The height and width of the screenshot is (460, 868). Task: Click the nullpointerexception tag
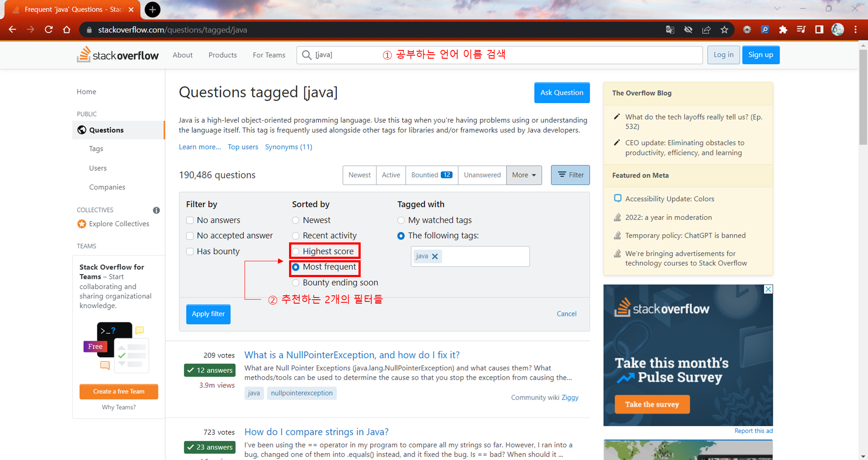[x=302, y=393]
